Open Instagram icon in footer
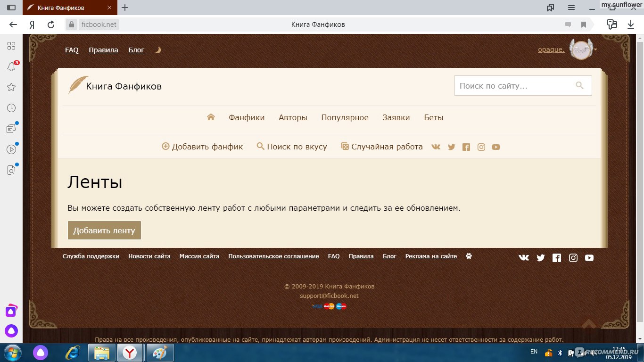This screenshot has width=644, height=362. (x=573, y=258)
